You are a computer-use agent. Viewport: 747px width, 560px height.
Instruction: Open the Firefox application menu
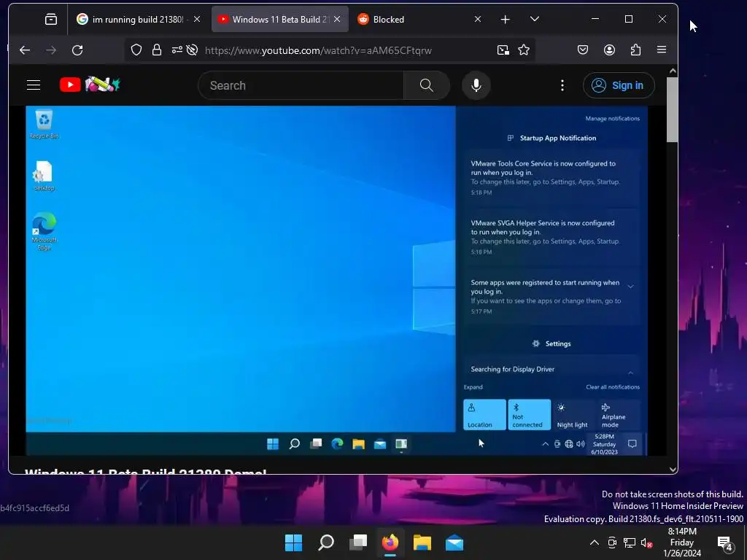(x=661, y=50)
